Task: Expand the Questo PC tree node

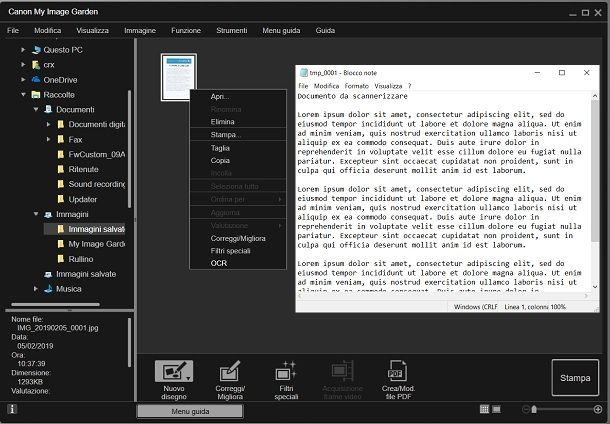Action: tap(23, 50)
